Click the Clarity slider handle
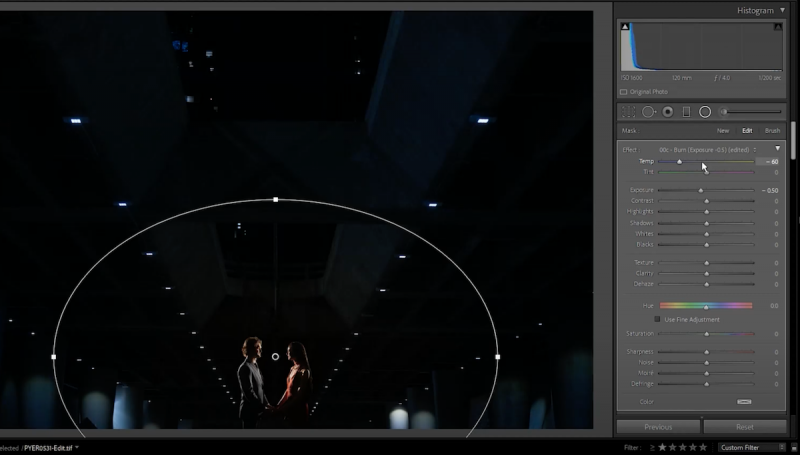Screen dimensions: 800x455 tap(707, 273)
